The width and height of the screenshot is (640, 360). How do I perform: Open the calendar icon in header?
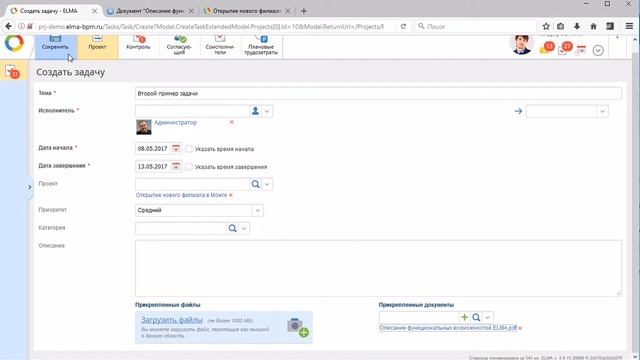point(581,50)
